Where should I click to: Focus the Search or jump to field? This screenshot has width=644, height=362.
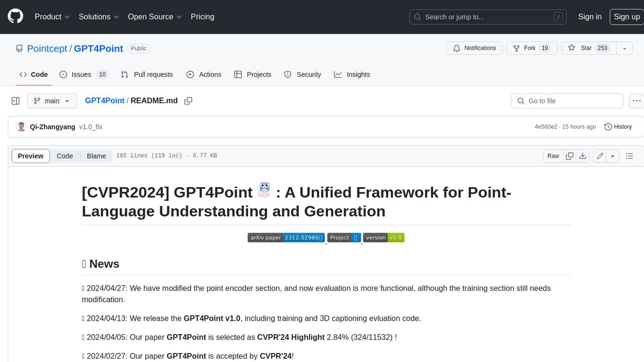click(488, 17)
